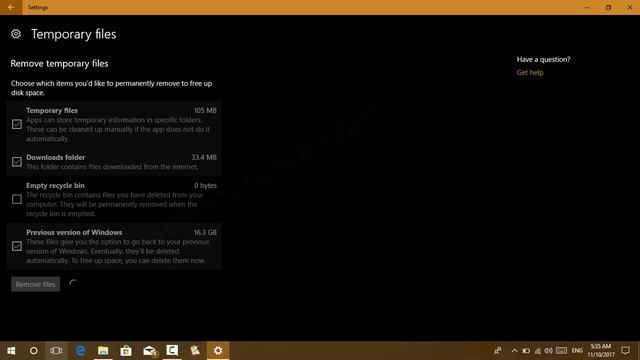
Task: Click the Downloads folder 33.4 MB size
Action: tap(204, 158)
